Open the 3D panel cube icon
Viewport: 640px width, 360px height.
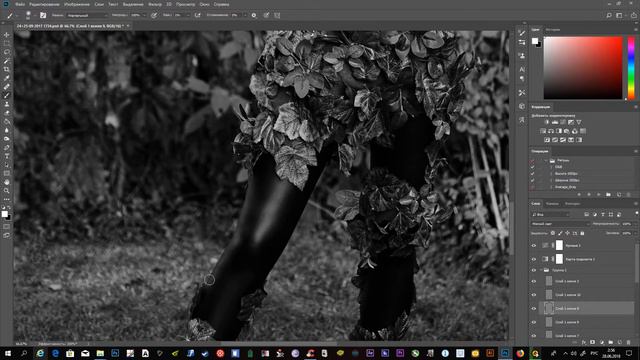point(522,106)
